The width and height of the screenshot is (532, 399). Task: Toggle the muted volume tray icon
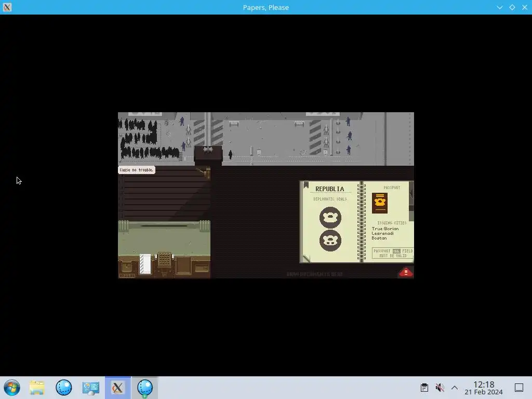click(440, 388)
